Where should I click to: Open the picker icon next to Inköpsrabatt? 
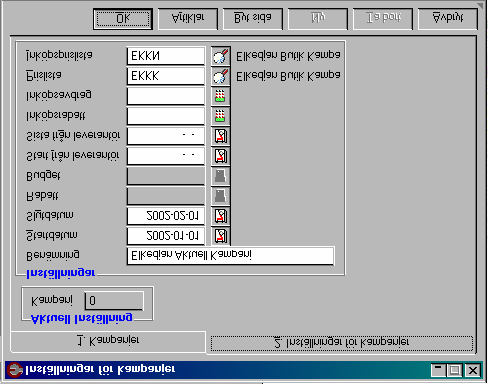pos(220,116)
